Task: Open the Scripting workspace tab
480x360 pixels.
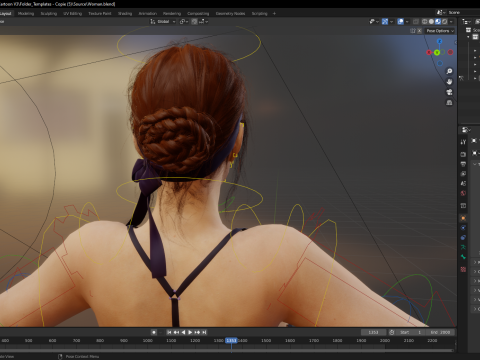Action: (x=260, y=14)
